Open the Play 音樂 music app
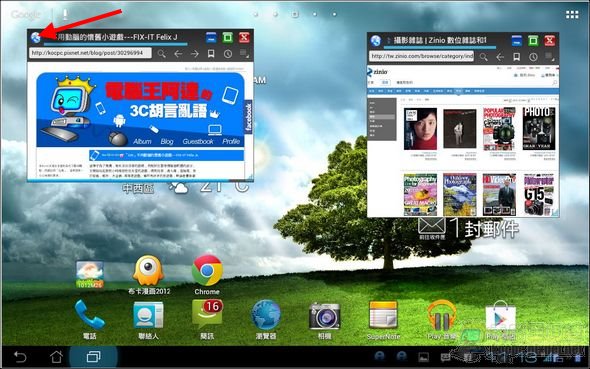Viewport: 590px width, 369px height. point(441,320)
